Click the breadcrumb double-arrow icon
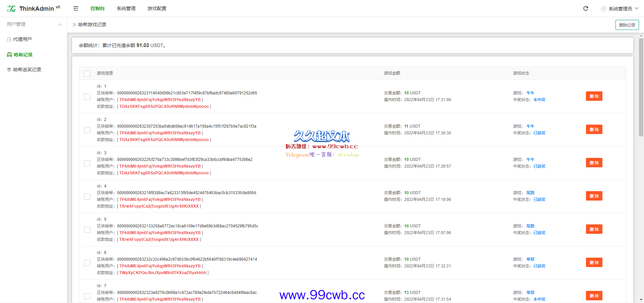The height and width of the screenshot is (303, 644). tap(74, 25)
